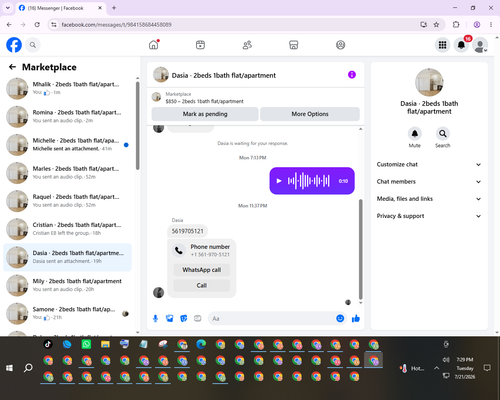Viewport: 500px width, 400px height.
Task: Open the emoji picker smiley icon
Action: (340, 318)
